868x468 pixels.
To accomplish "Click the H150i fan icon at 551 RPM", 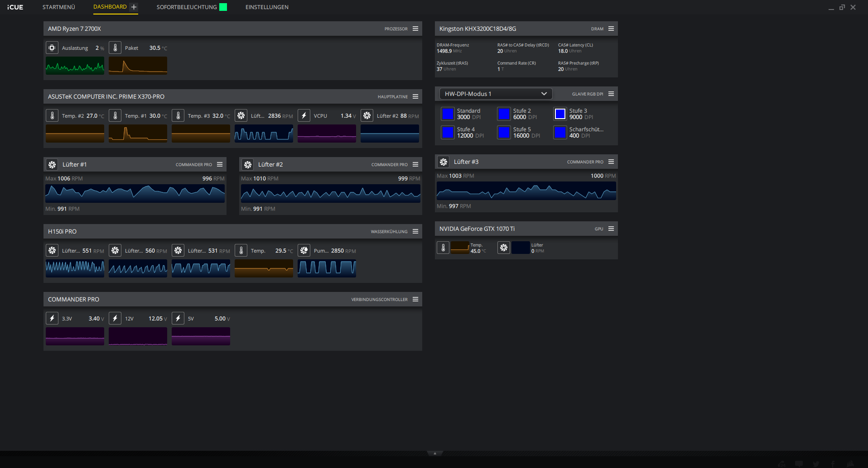I will pyautogui.click(x=52, y=250).
